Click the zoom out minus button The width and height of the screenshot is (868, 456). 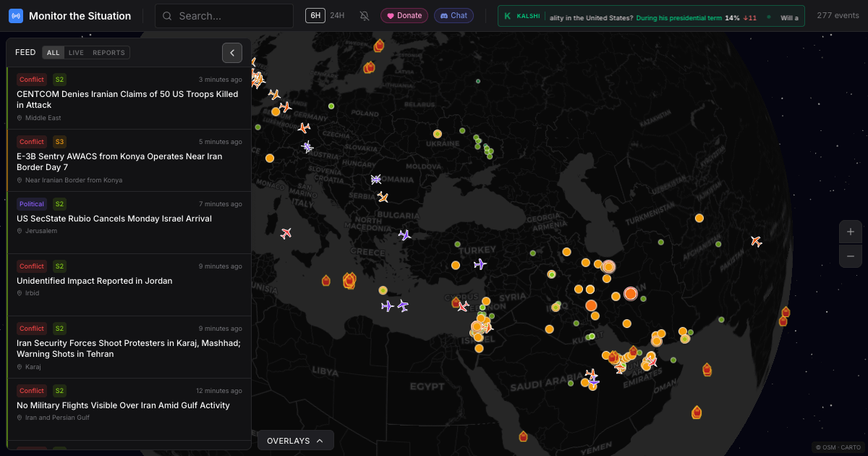850,256
